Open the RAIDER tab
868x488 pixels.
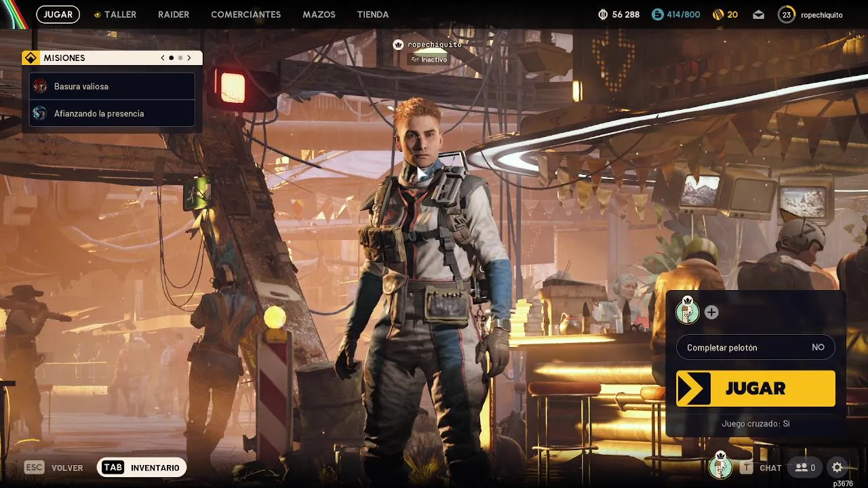pos(174,14)
